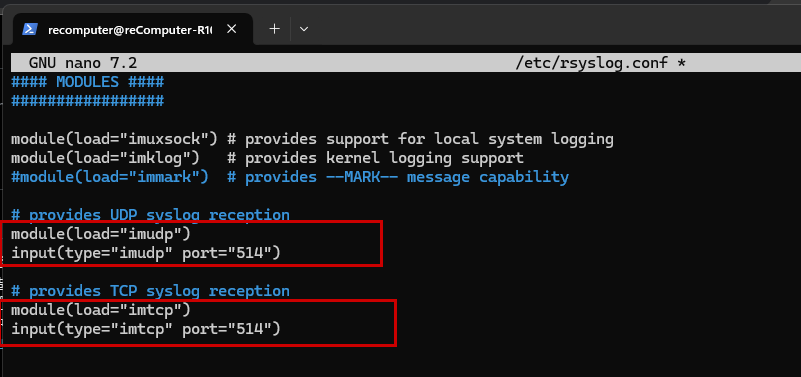Click the '# provides UDP syslog reception' comment
Viewport: 801px width, 377px height.
[150, 215]
